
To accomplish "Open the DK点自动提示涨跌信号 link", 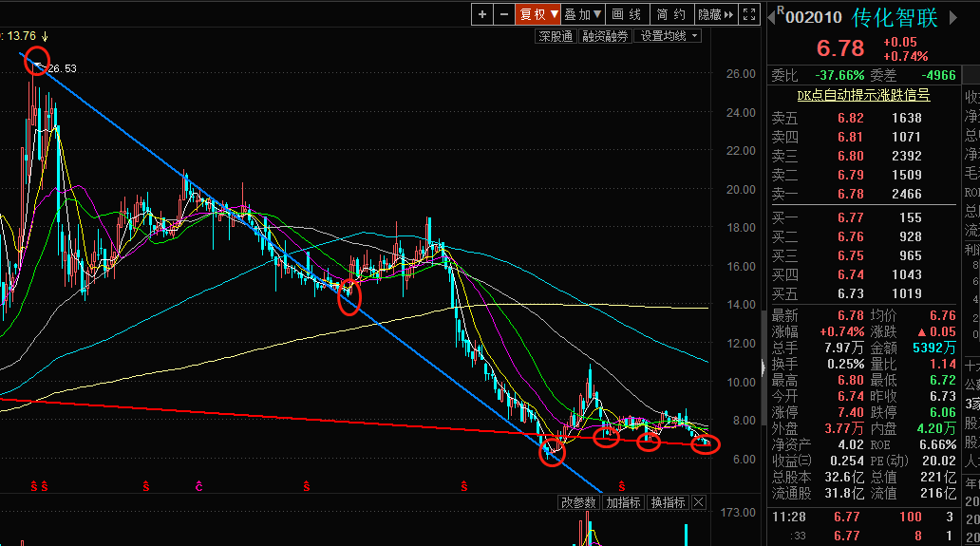I will tap(862, 95).
